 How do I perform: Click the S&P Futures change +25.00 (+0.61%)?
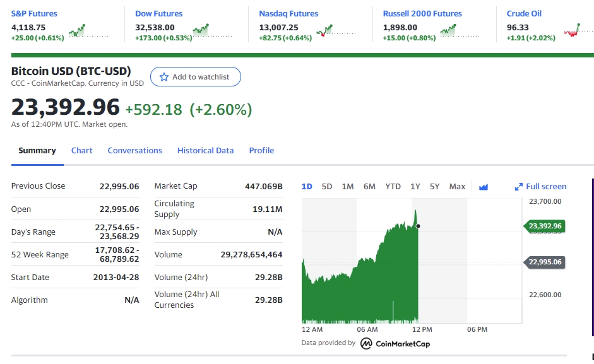tap(38, 38)
